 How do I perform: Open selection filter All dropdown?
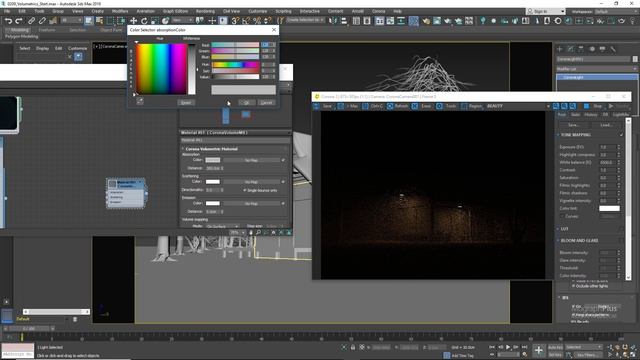point(71,20)
